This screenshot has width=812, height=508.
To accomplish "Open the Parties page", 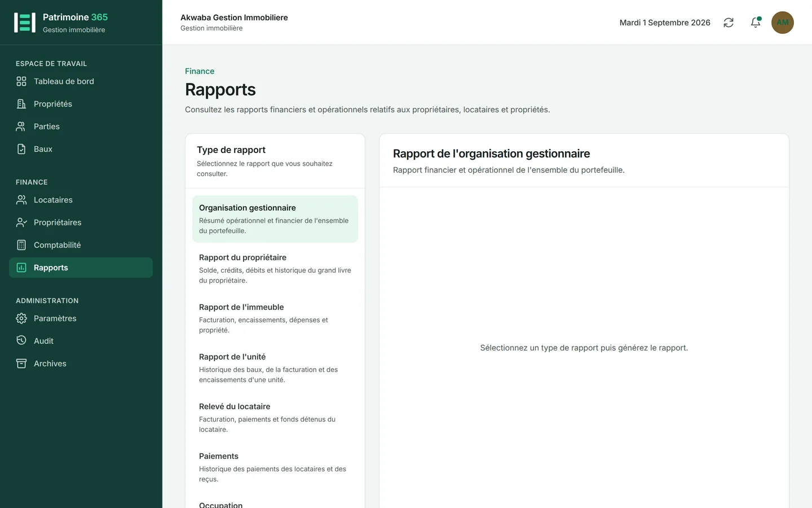I will pos(81,126).
